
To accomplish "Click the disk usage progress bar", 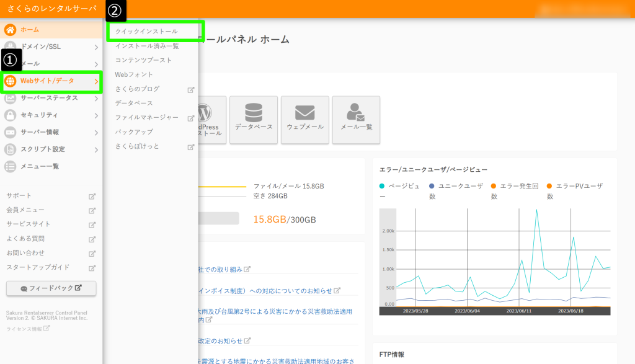I will pyautogui.click(x=219, y=218).
